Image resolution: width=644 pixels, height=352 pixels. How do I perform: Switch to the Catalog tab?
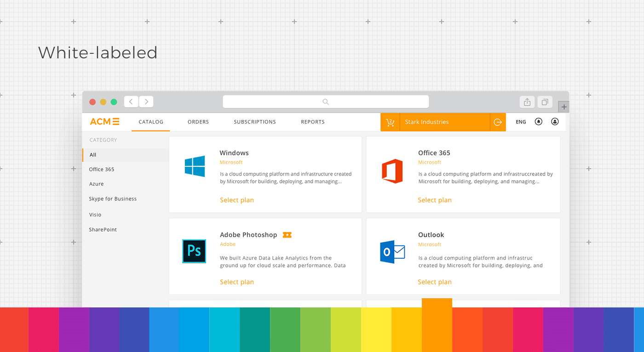tap(151, 122)
